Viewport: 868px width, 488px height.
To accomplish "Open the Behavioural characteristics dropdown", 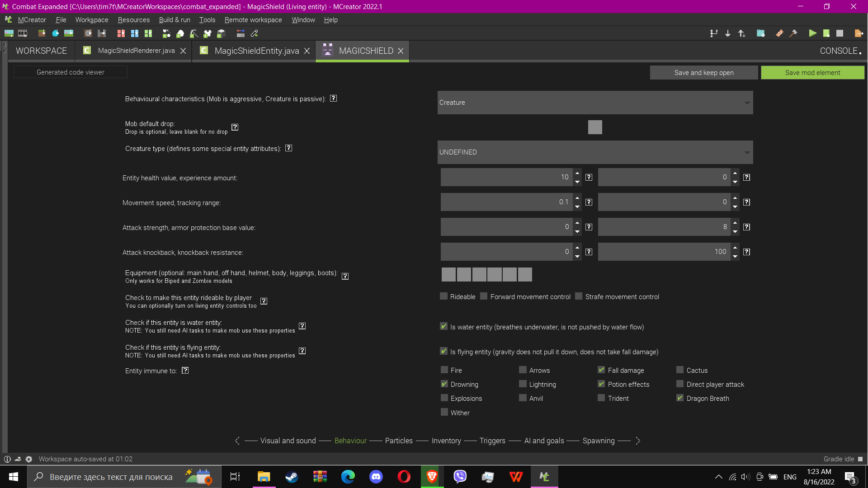I will click(x=595, y=103).
